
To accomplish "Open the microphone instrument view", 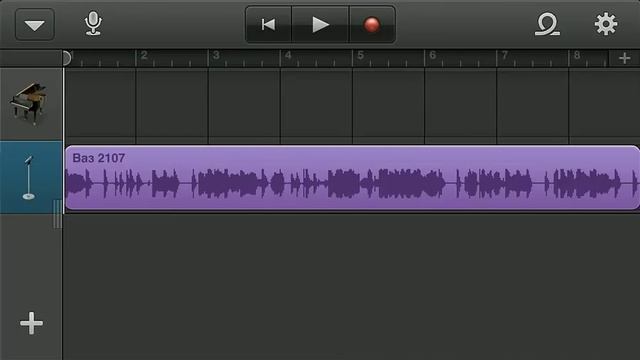I will point(93,24).
